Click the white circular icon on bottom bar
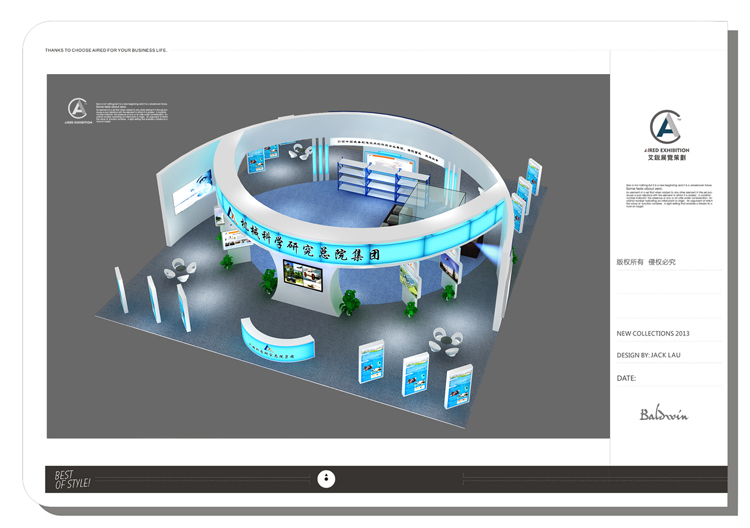The image size is (750, 528). (326, 479)
